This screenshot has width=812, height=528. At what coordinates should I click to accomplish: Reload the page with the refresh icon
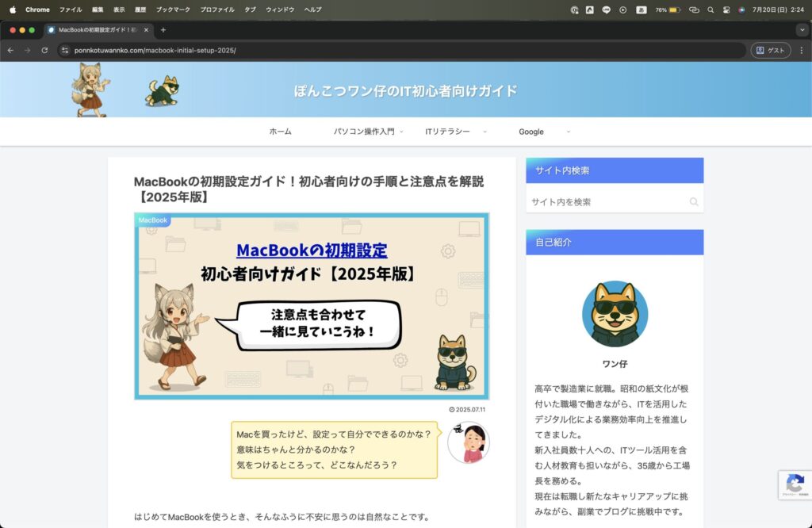coord(44,50)
